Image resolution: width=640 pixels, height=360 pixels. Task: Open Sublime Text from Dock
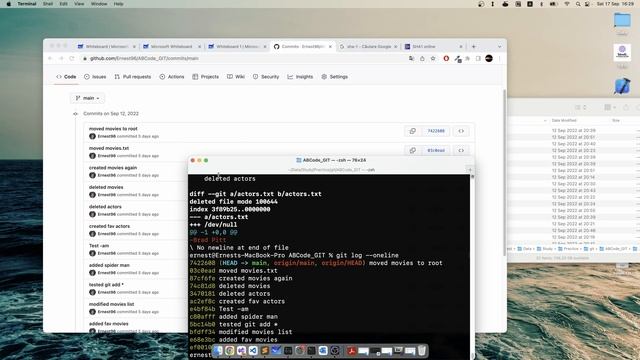[264, 351]
